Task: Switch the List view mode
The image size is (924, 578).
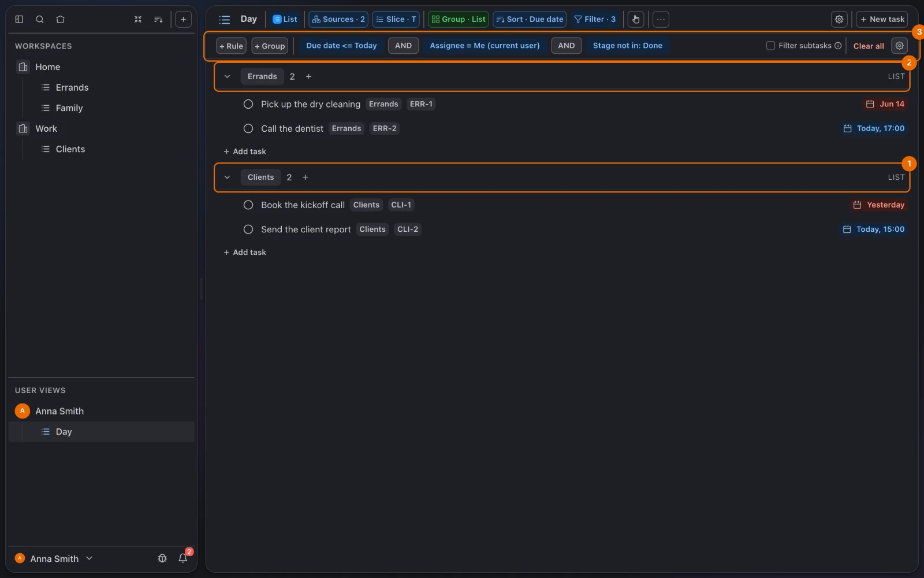Action: [285, 19]
